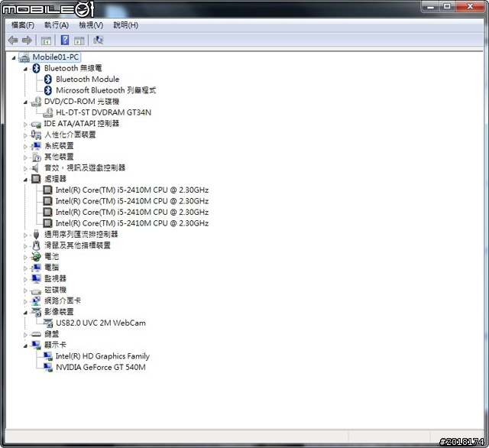Click the USB2.0 UVC 2M WebCam icon
The height and width of the screenshot is (448, 489).
pyautogui.click(x=47, y=323)
